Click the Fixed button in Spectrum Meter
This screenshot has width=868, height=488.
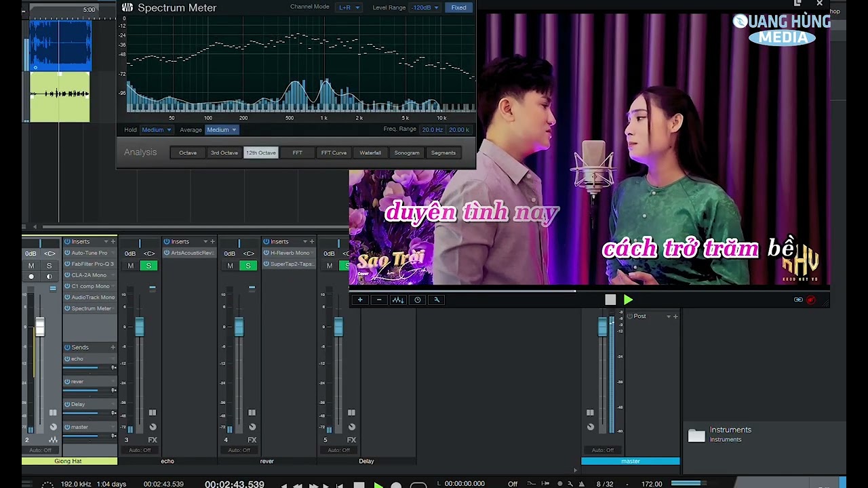click(459, 7)
